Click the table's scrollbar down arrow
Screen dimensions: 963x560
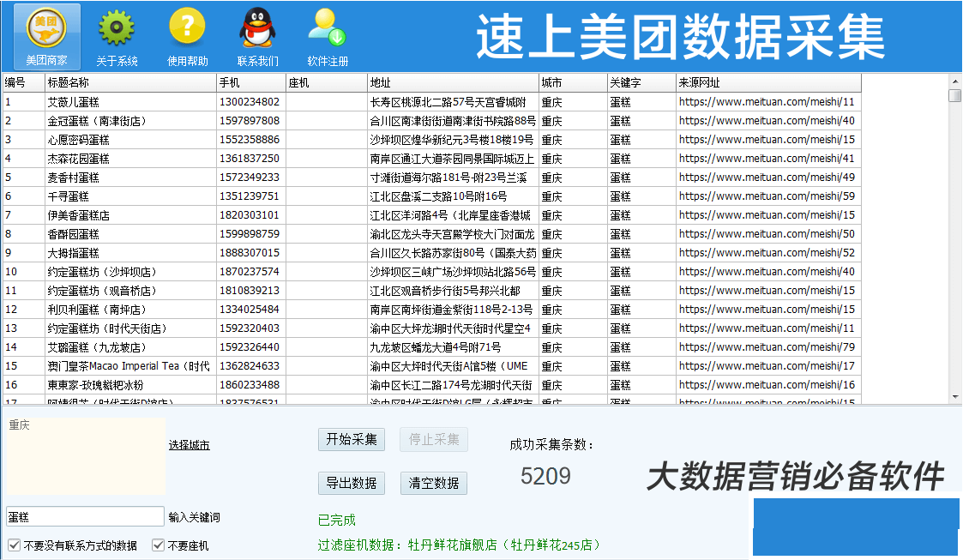click(955, 397)
